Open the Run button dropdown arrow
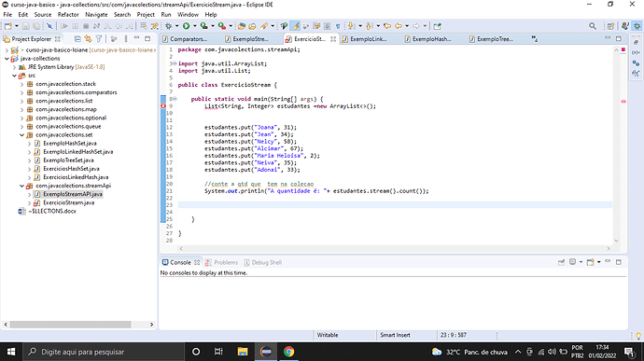The image size is (644, 361). [x=194, y=26]
